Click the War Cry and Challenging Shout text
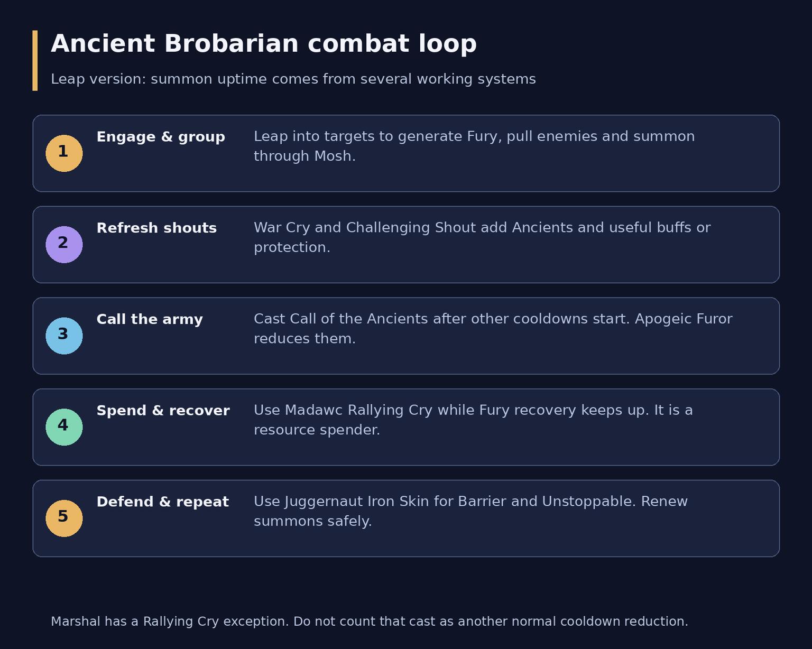This screenshot has height=649, width=812. click(482, 237)
